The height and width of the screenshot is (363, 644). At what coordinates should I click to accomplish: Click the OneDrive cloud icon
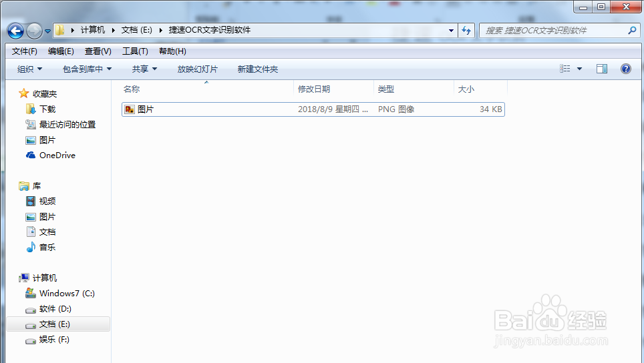[x=30, y=155]
